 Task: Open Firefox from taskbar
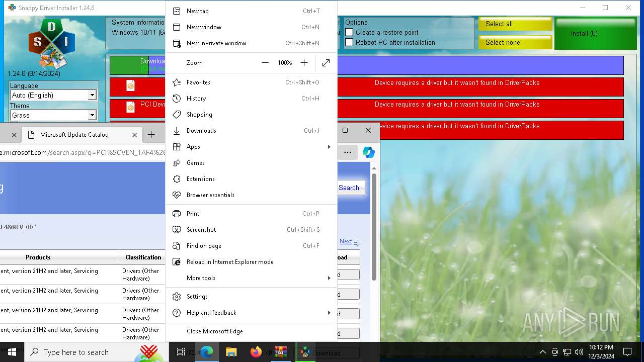pos(256,352)
